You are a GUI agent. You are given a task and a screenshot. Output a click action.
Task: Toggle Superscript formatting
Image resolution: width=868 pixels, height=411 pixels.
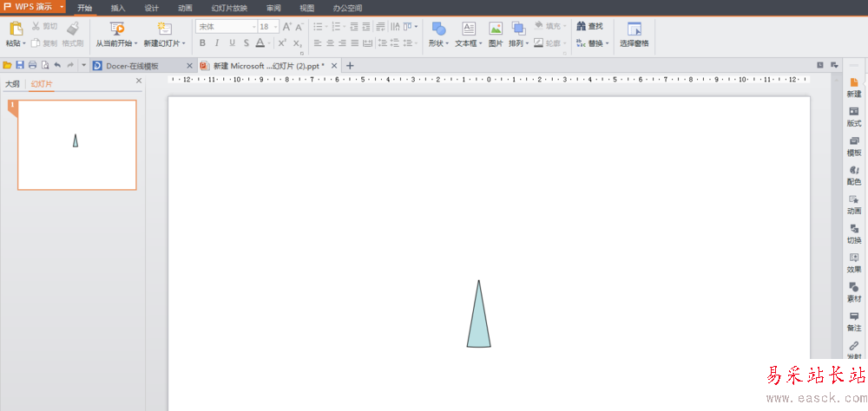[282, 42]
